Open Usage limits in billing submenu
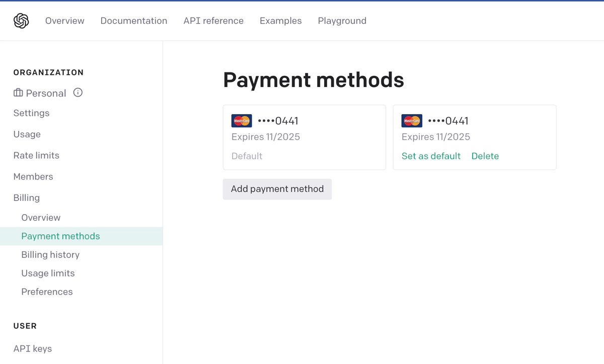 click(48, 273)
